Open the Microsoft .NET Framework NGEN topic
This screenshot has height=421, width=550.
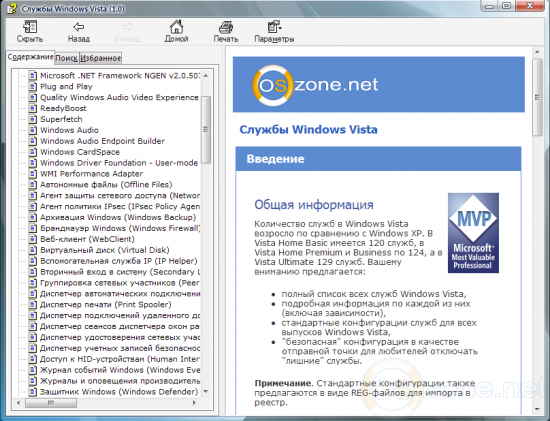tap(120, 76)
